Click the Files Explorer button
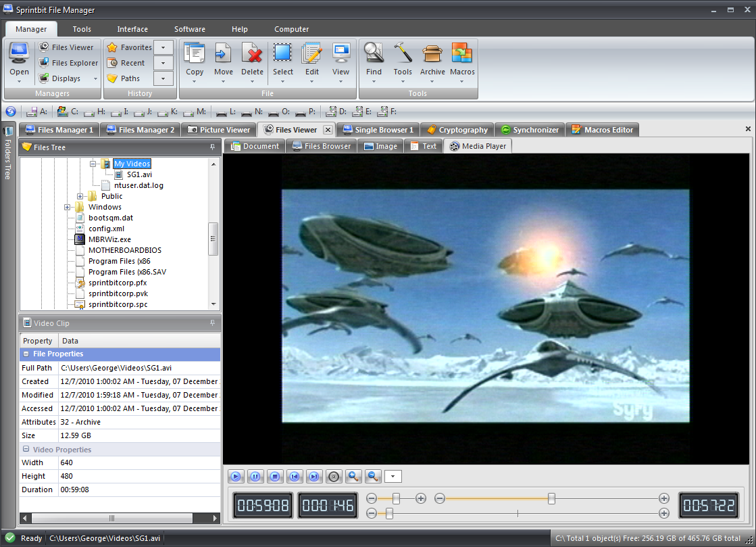This screenshot has height=547, width=756. pyautogui.click(x=68, y=63)
